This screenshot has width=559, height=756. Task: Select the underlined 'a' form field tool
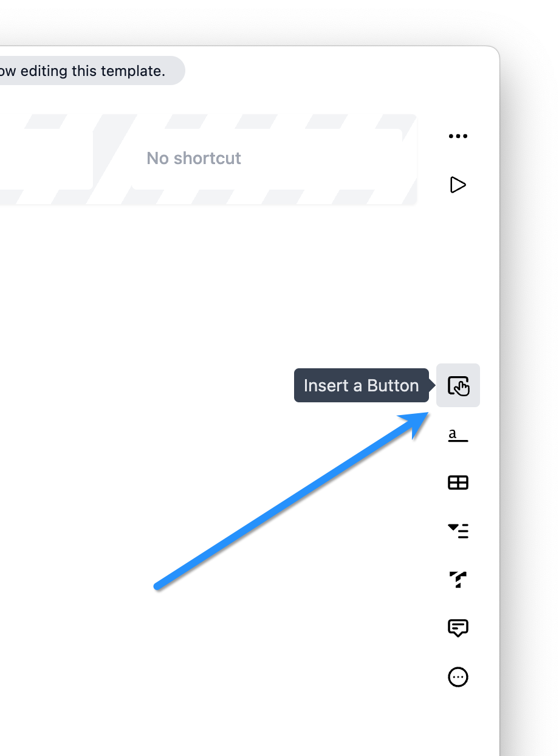pos(458,435)
